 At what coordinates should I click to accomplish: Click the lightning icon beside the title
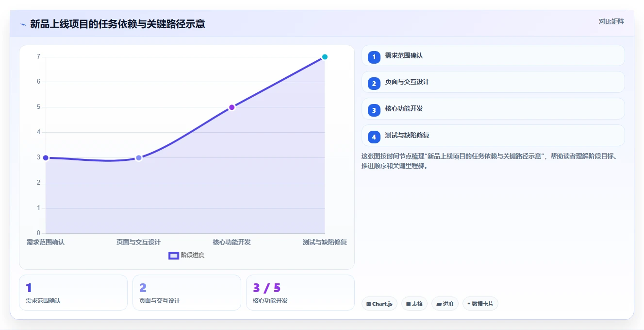(x=23, y=24)
